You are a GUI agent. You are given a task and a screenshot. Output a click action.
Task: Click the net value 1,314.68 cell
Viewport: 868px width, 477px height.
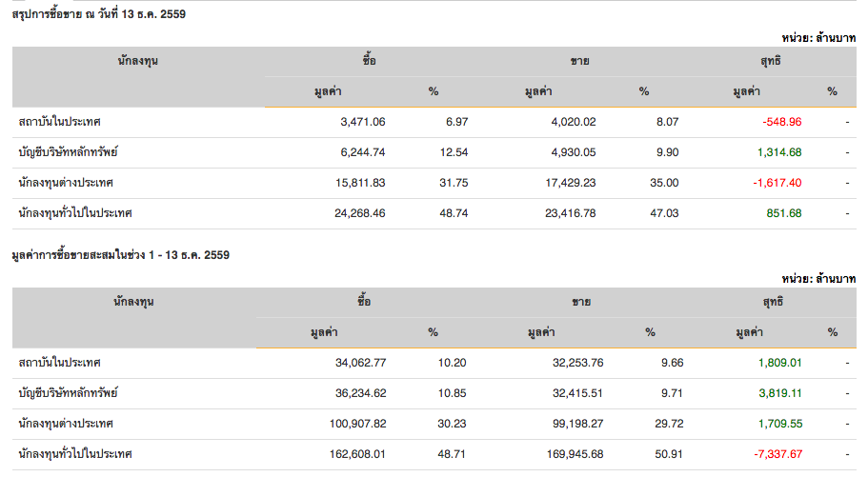point(779,152)
